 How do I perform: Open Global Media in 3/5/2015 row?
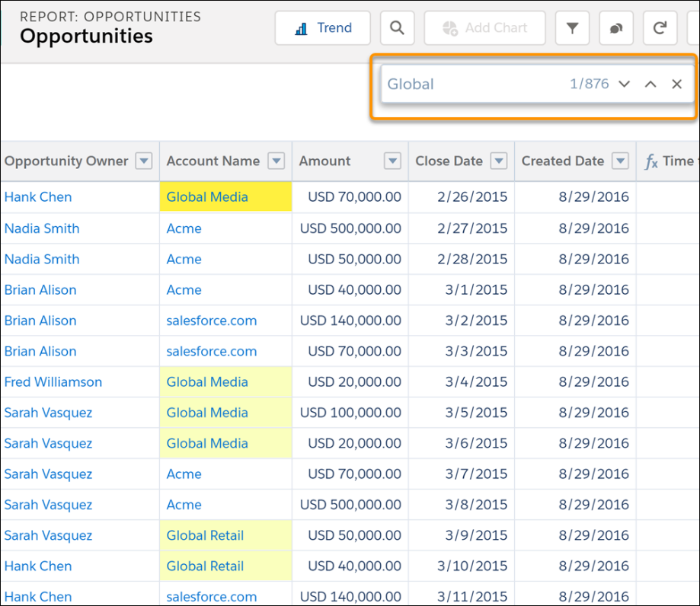tap(207, 413)
